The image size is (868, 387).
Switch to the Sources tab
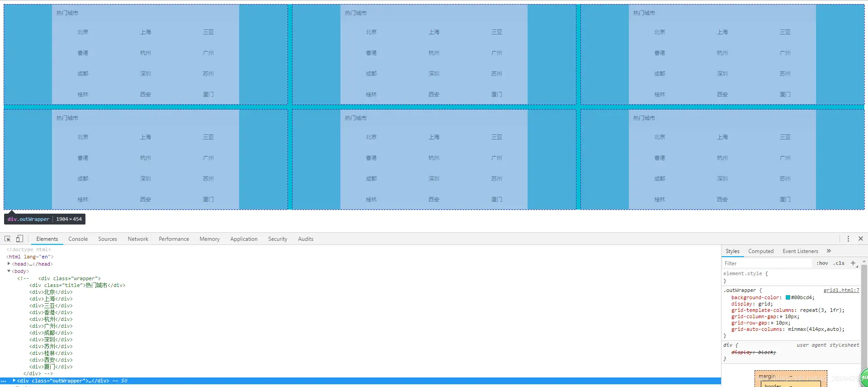108,239
